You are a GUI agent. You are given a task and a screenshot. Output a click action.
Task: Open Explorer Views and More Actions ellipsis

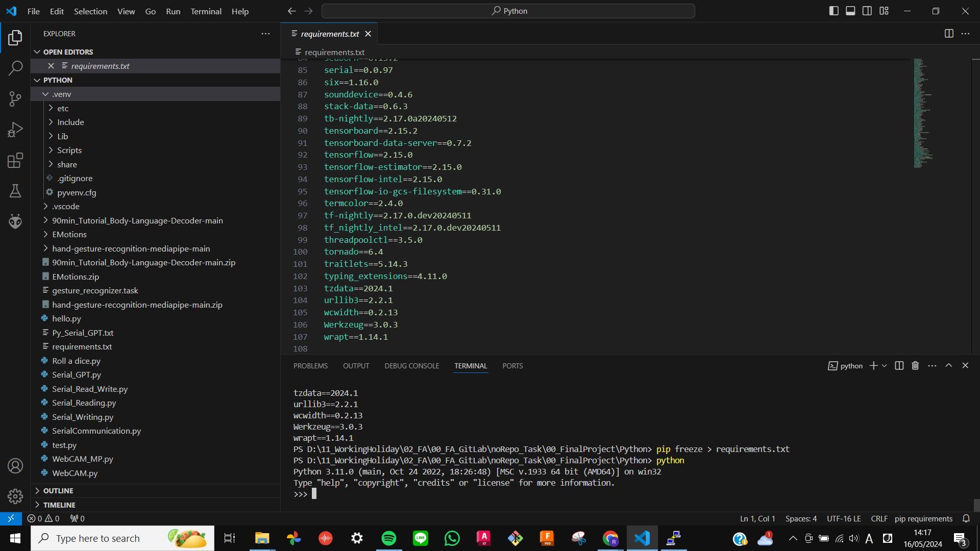(x=265, y=34)
